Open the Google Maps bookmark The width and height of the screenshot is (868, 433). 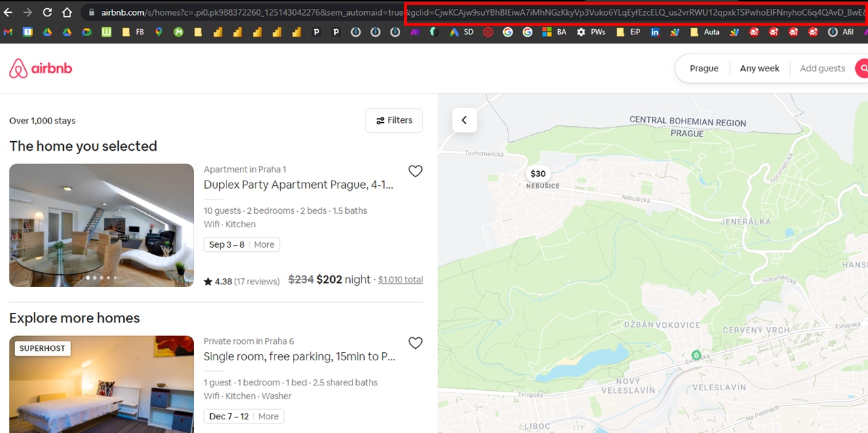coord(159,32)
